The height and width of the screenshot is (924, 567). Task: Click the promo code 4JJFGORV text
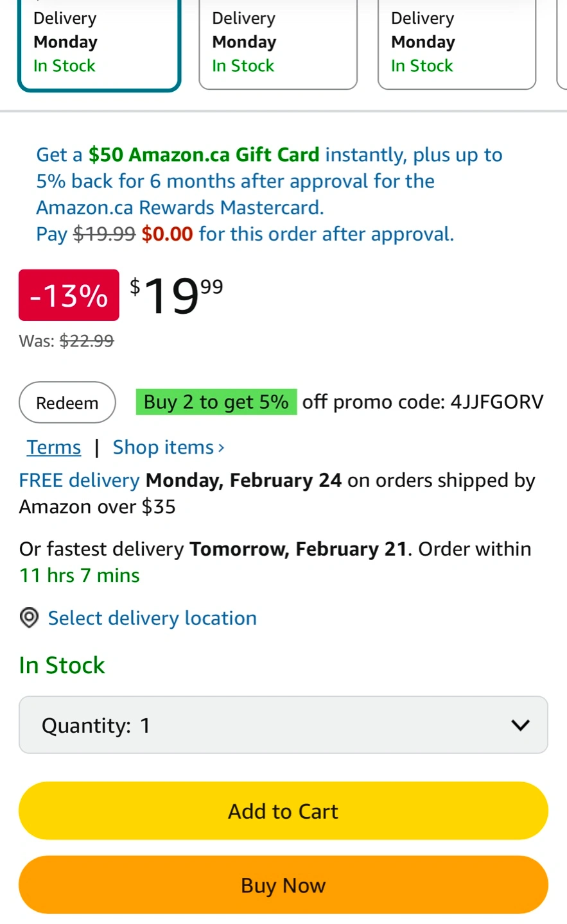pos(496,402)
